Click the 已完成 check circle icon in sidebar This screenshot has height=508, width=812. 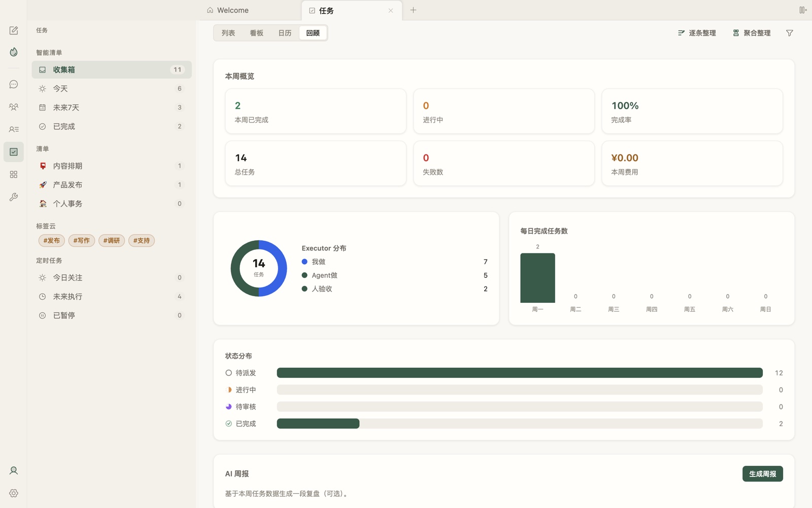(43, 126)
